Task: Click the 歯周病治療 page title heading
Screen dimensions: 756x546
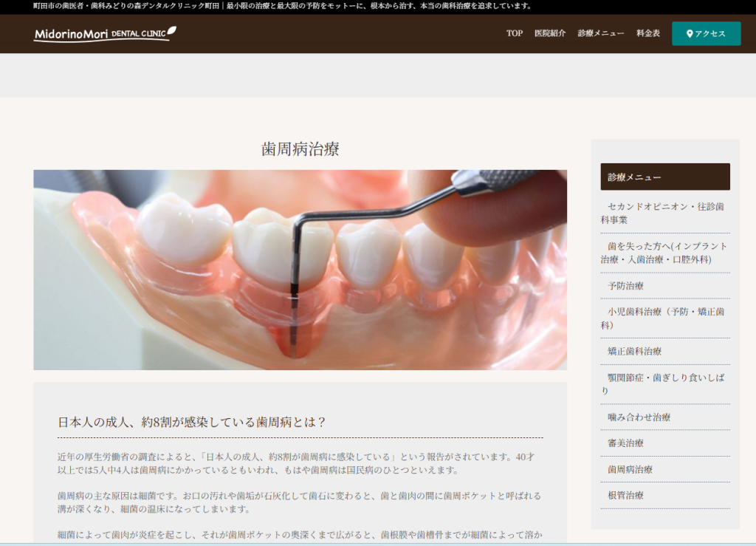Action: tap(300, 149)
